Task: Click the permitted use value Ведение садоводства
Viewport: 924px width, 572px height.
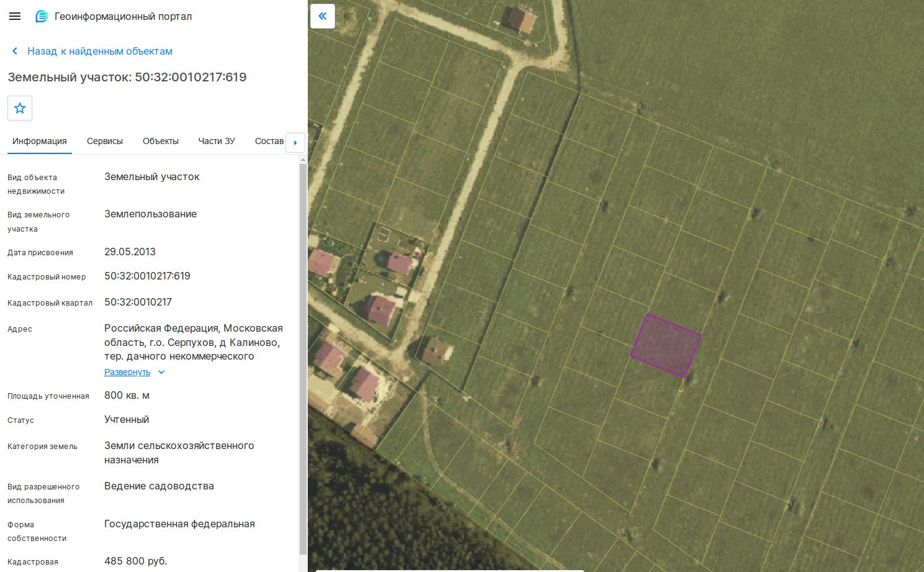Action: 159,486
